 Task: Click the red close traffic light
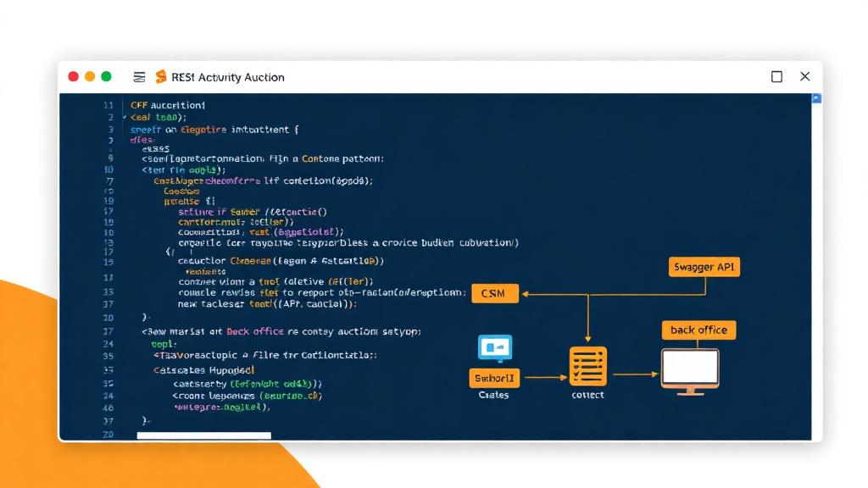[x=73, y=76]
